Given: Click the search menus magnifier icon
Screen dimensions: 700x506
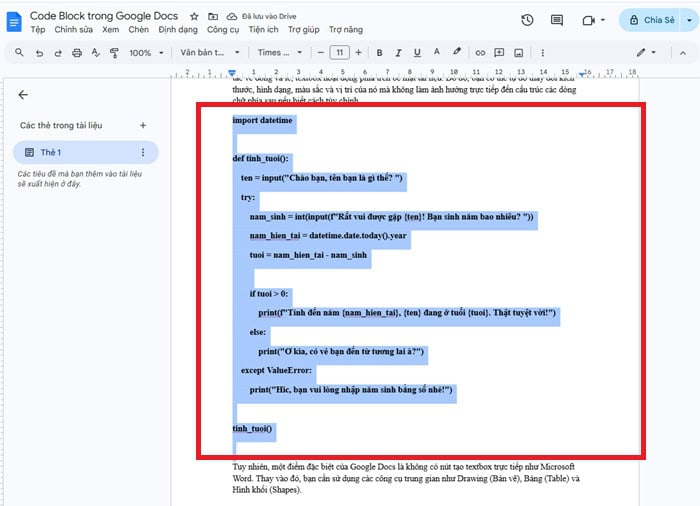Looking at the screenshot, I should pyautogui.click(x=19, y=53).
